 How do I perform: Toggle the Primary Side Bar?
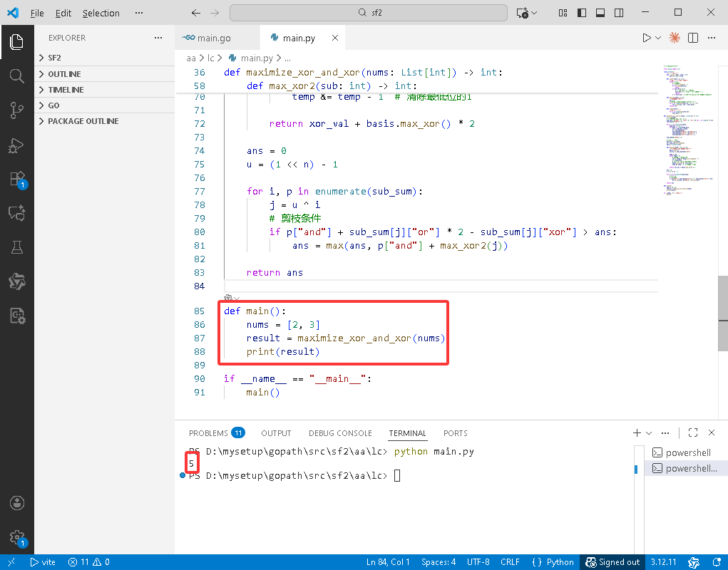tap(581, 13)
